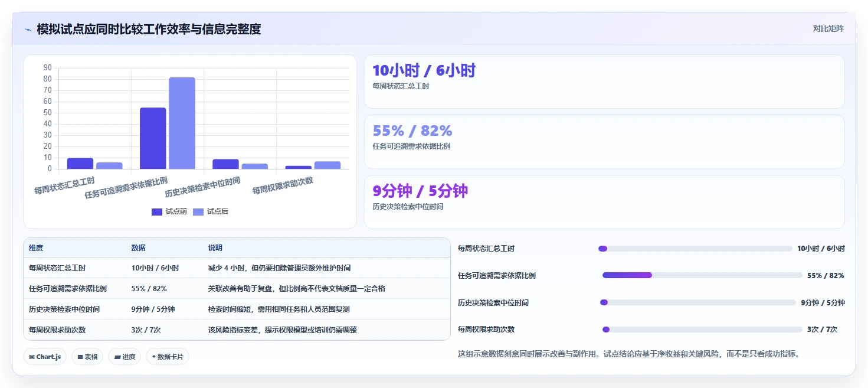Click the 每周状态汇总工时 progress bar
Screen dimensions: 868x388
pyautogui.click(x=695, y=249)
